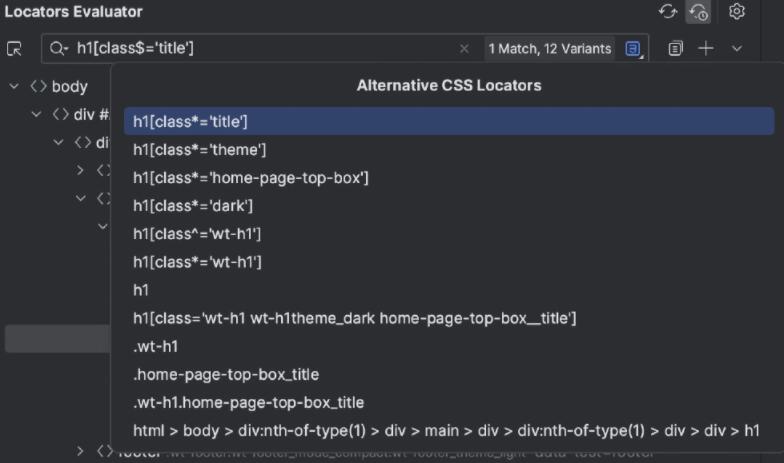Choose h1[class*='theme'] from the list
This screenshot has width=784, height=463.
199,149
